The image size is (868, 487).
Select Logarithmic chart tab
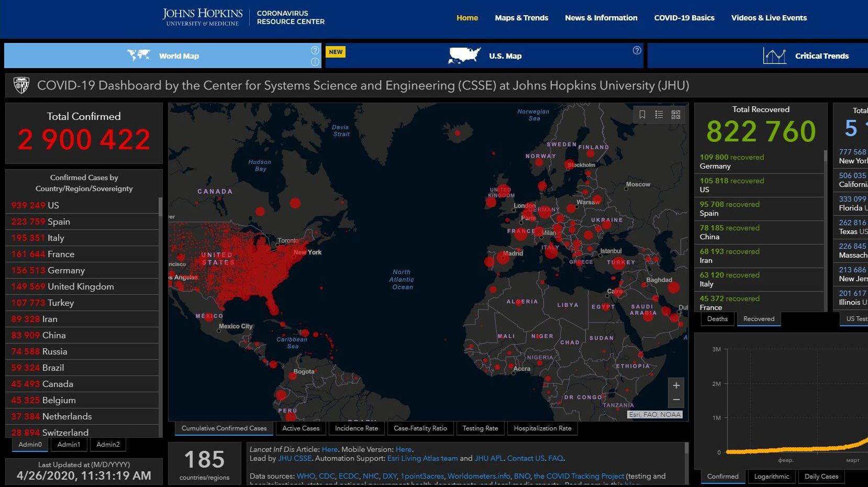coord(772,477)
